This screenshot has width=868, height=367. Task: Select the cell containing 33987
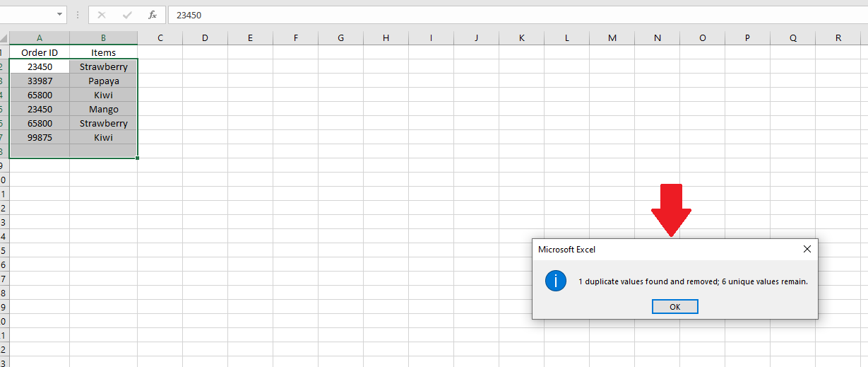40,81
